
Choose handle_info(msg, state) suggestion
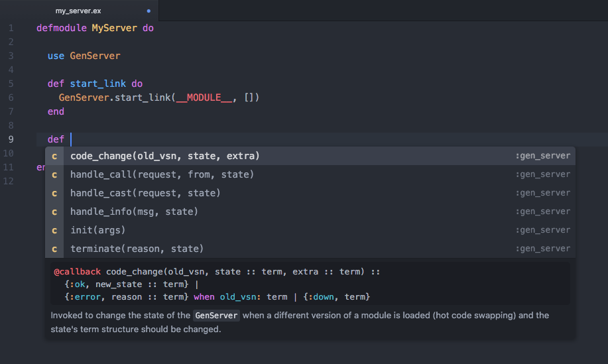[x=310, y=212]
